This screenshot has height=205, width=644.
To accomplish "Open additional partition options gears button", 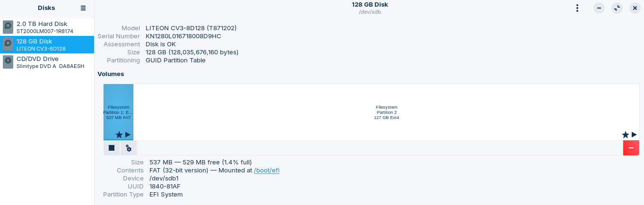I will click(x=129, y=148).
